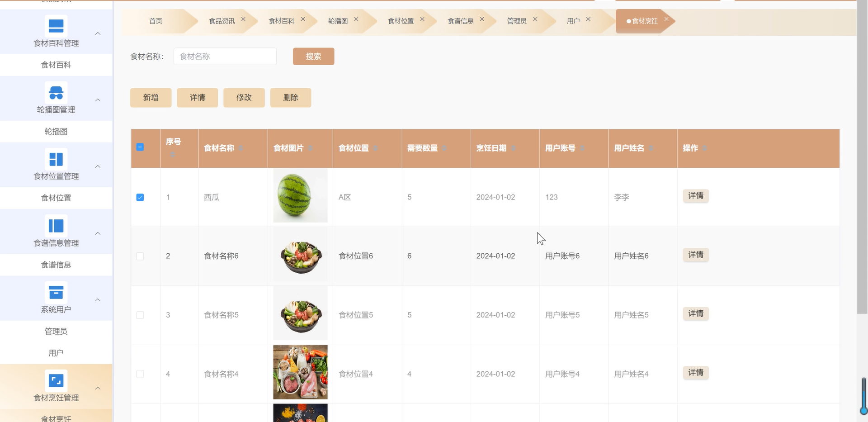Collapse the 食材位置管理 menu group

(x=98, y=166)
